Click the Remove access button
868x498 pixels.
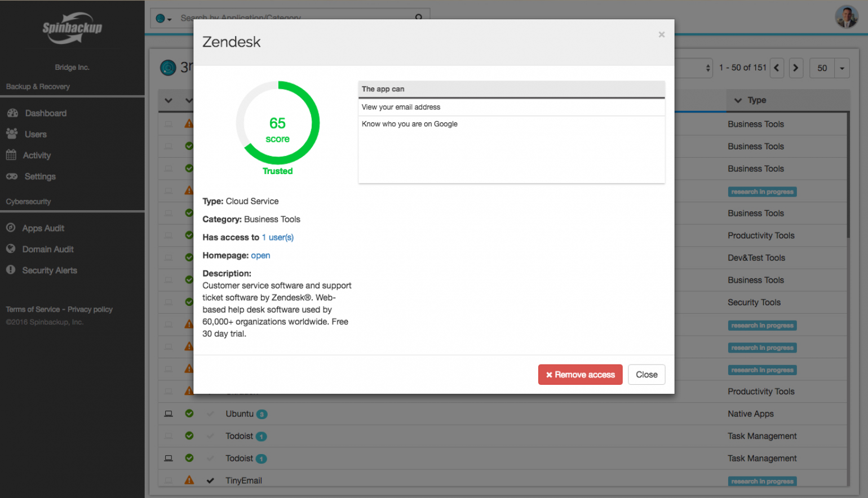click(581, 375)
